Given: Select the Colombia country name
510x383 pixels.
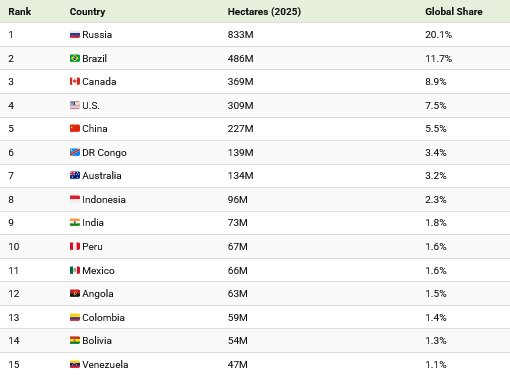Looking at the screenshot, I should (103, 317).
